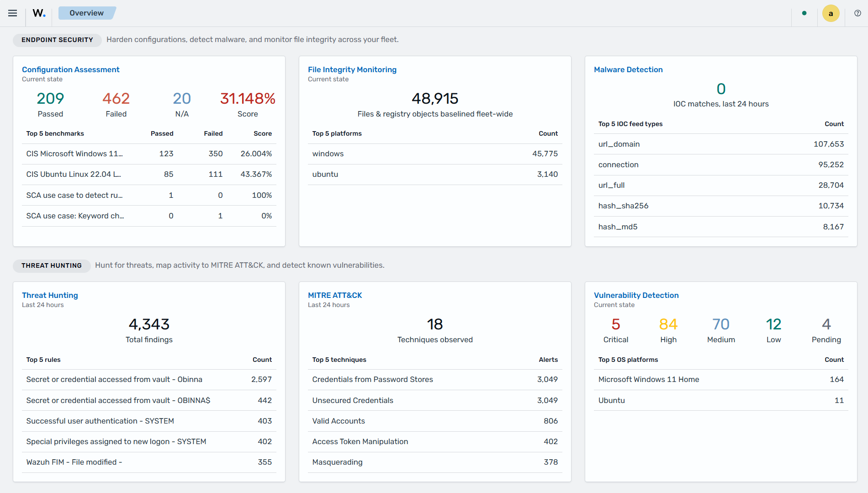
Task: Click the 5 Critical vulnerabilities count
Action: click(616, 324)
